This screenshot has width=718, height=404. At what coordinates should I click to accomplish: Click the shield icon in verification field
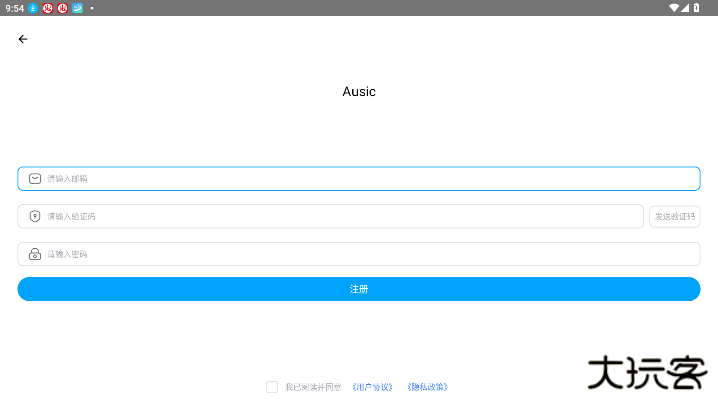[35, 216]
